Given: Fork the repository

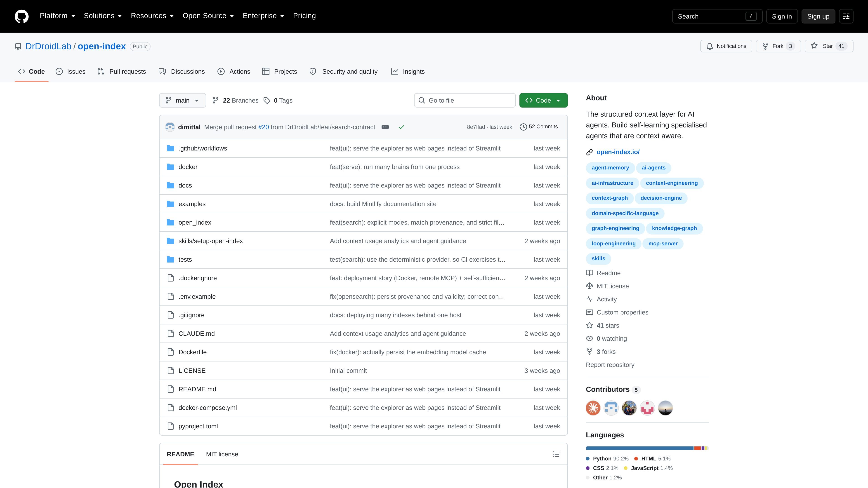Looking at the screenshot, I should (778, 46).
